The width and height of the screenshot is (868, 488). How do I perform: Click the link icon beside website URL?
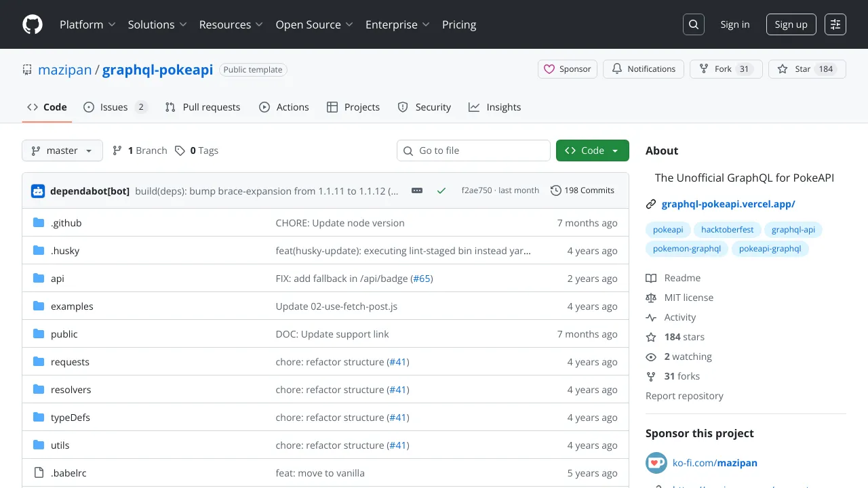tap(651, 204)
